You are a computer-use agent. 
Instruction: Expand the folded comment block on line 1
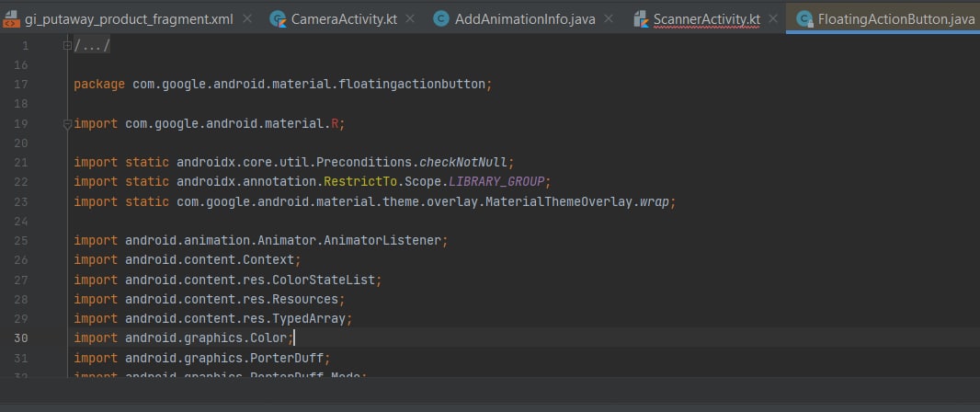click(67, 46)
